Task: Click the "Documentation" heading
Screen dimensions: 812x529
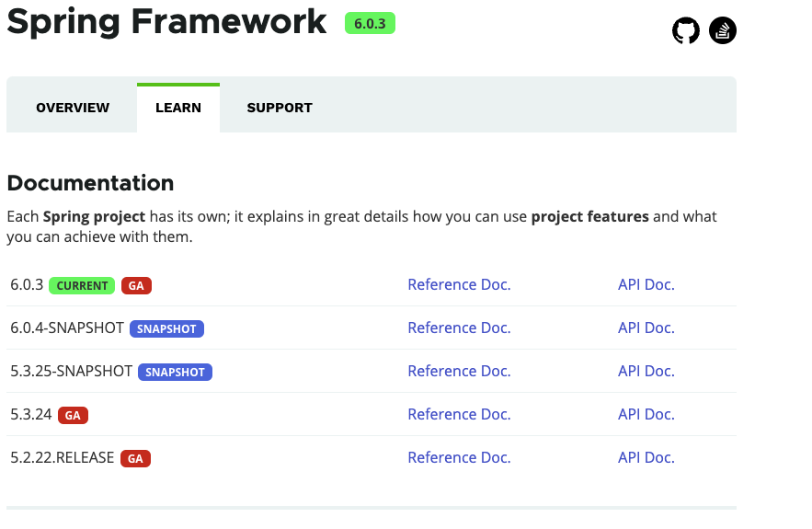Action: 90,183
